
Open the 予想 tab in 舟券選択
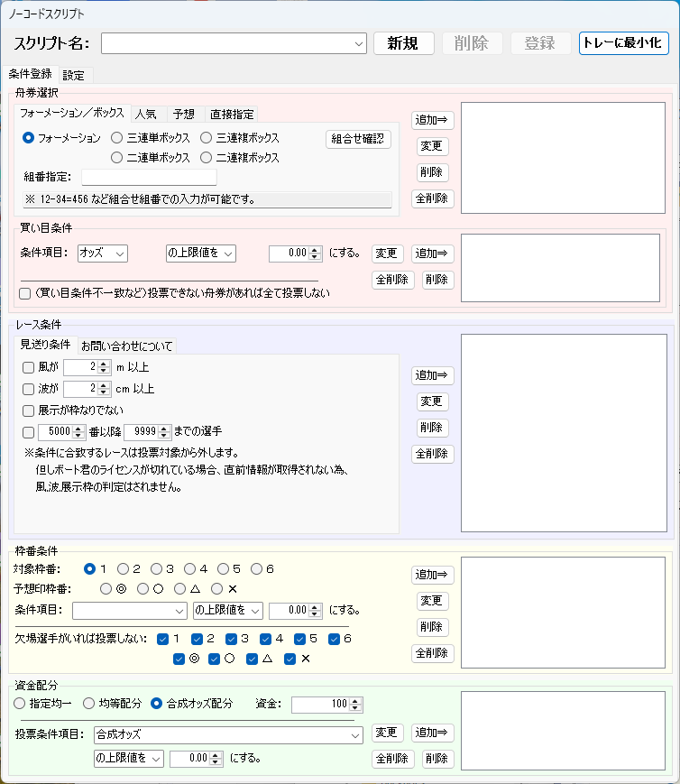click(184, 114)
